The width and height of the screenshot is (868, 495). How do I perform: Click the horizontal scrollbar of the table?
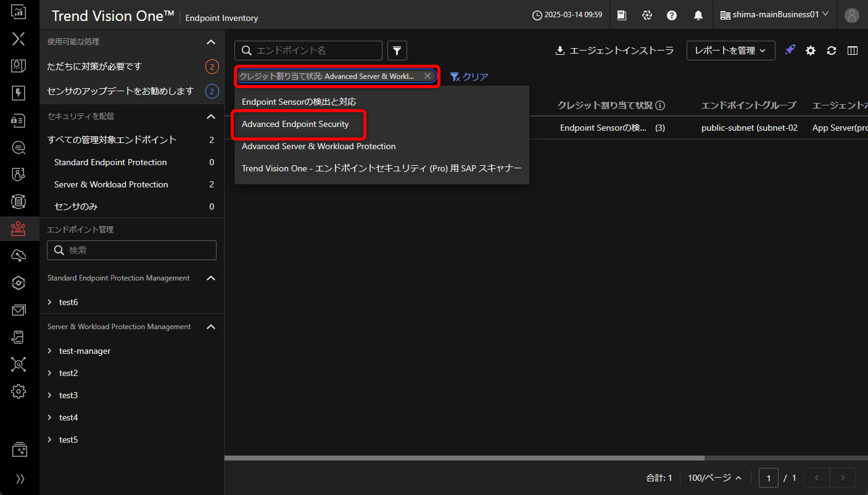coord(465,458)
